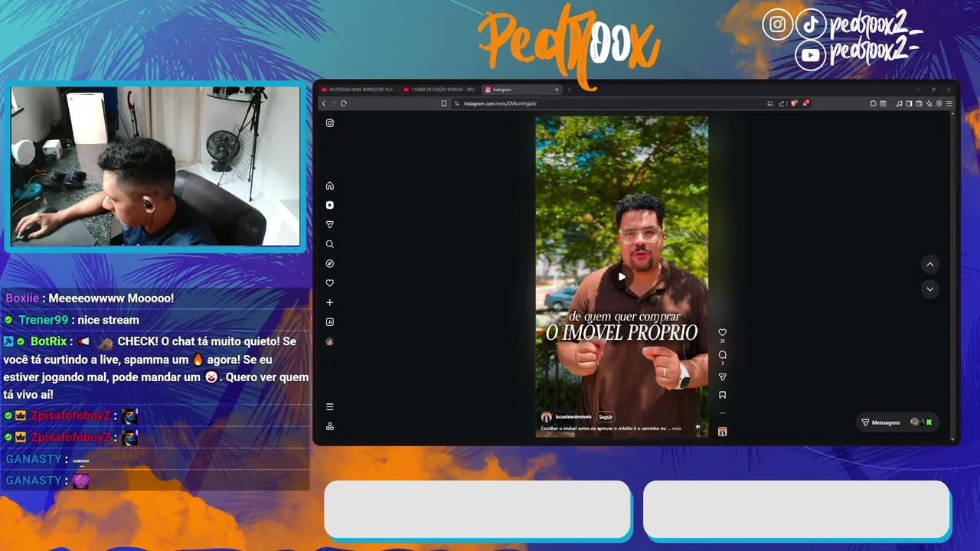Go back in the browser
Viewport: 980px width, 551px height.
(324, 103)
